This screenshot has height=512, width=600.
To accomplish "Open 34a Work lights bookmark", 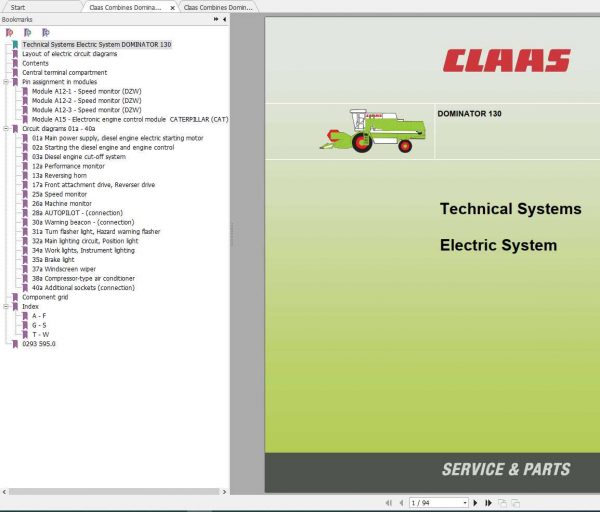I will click(83, 250).
